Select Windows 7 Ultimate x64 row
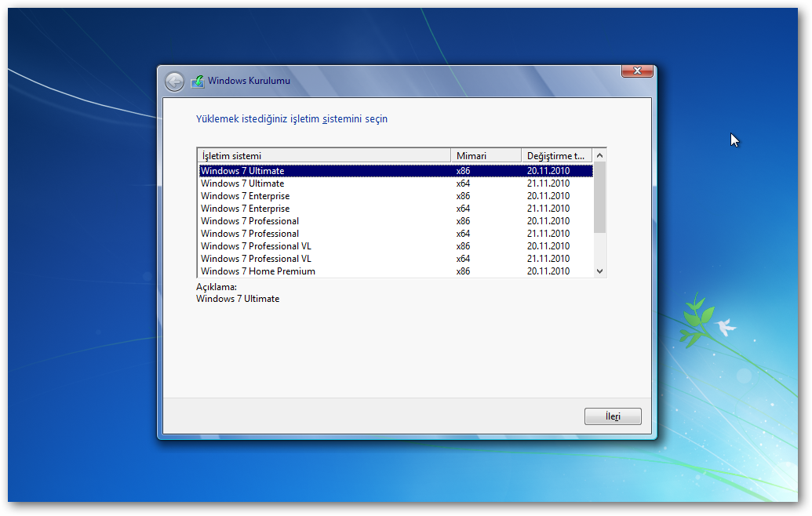Viewport: 812px width, 516px height. 396,184
